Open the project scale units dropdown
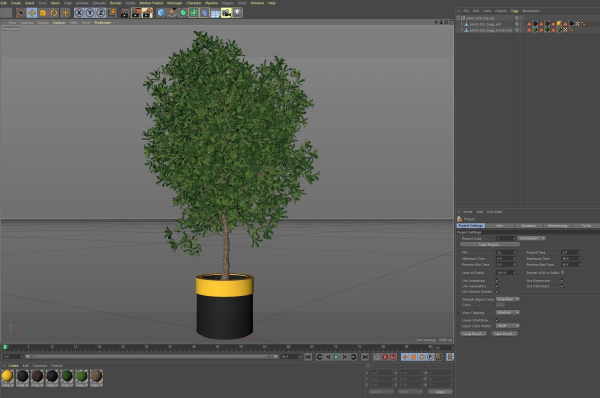The height and width of the screenshot is (398, 600). pyautogui.click(x=532, y=238)
